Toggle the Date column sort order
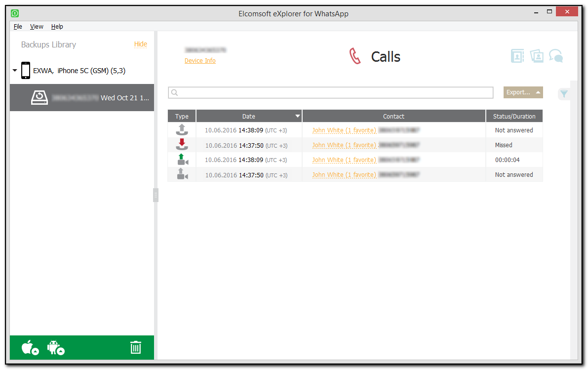The width and height of the screenshot is (588, 370). 249,116
